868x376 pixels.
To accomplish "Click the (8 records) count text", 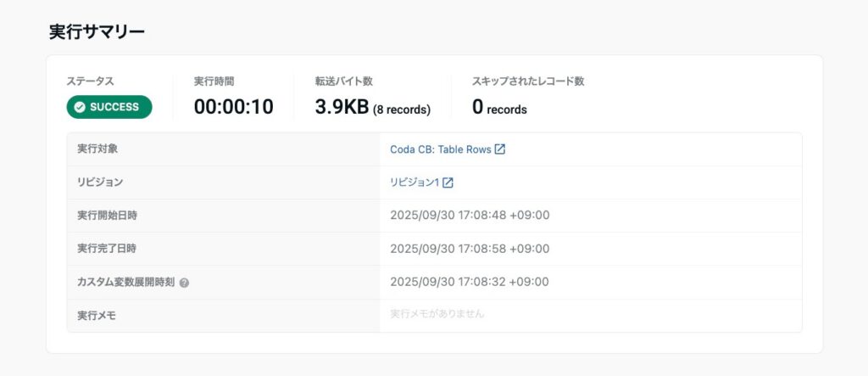I will pos(402,109).
